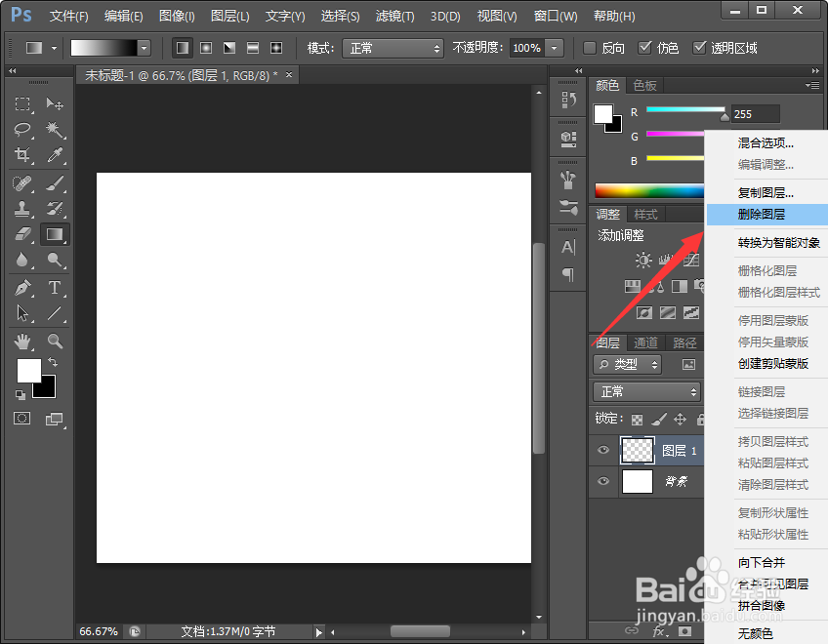Switch to the 色板 tab
The height and width of the screenshot is (644, 828).
644,85
